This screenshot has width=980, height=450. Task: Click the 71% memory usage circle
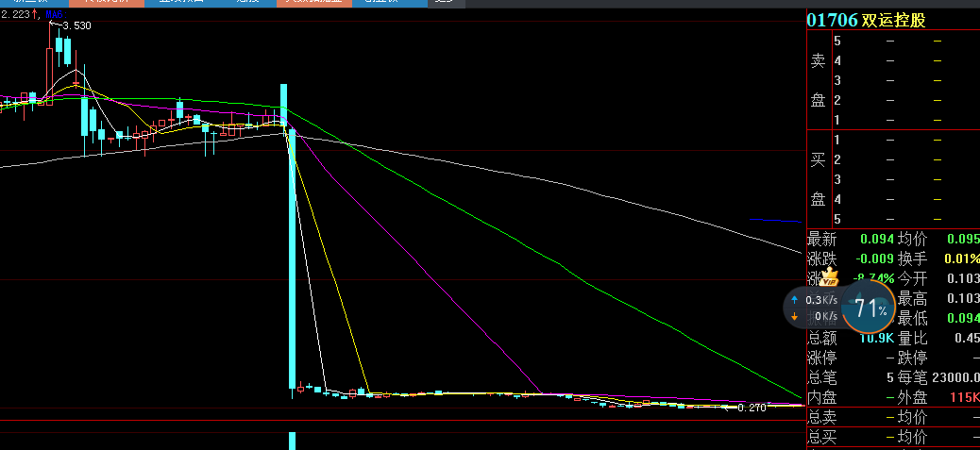tap(870, 308)
